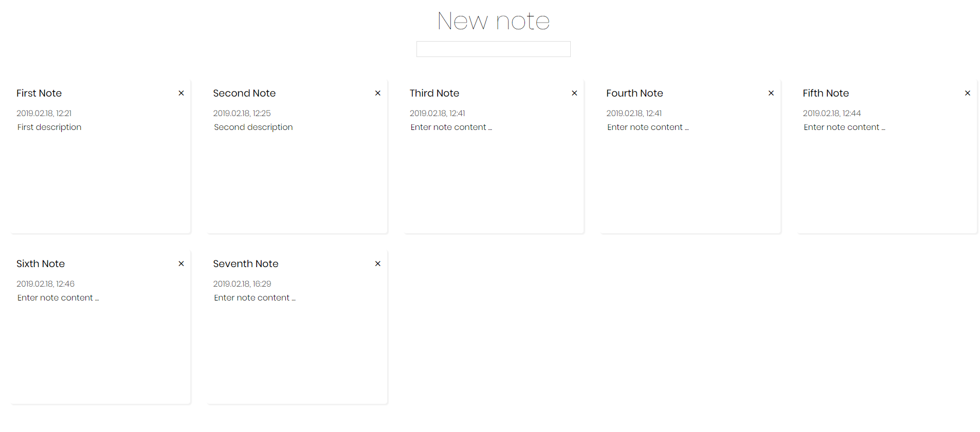Delete the Third Note card
The image size is (980, 432).
574,93
